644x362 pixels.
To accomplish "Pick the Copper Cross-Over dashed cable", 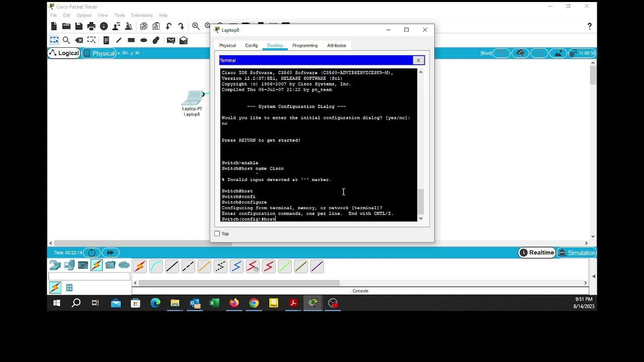I will click(x=188, y=266).
